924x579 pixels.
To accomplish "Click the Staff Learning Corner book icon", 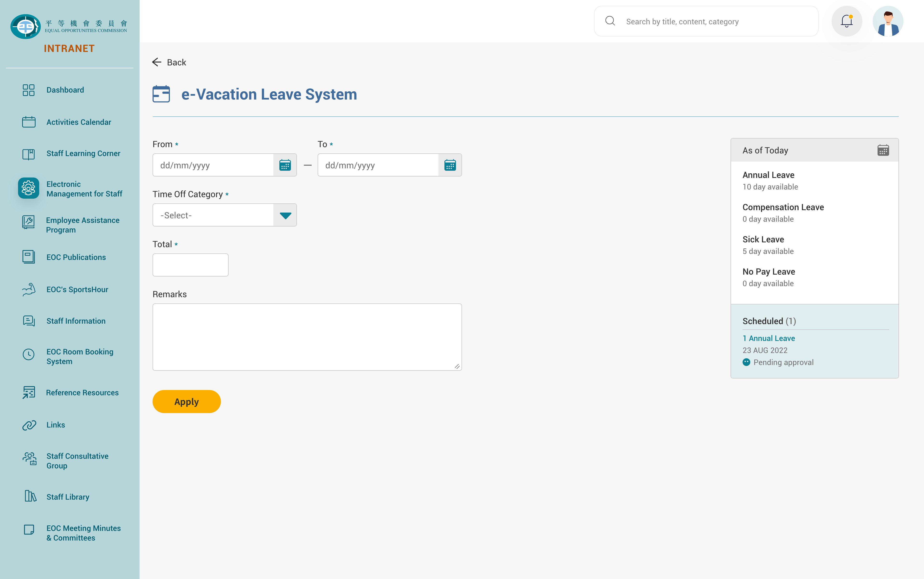I will [28, 154].
